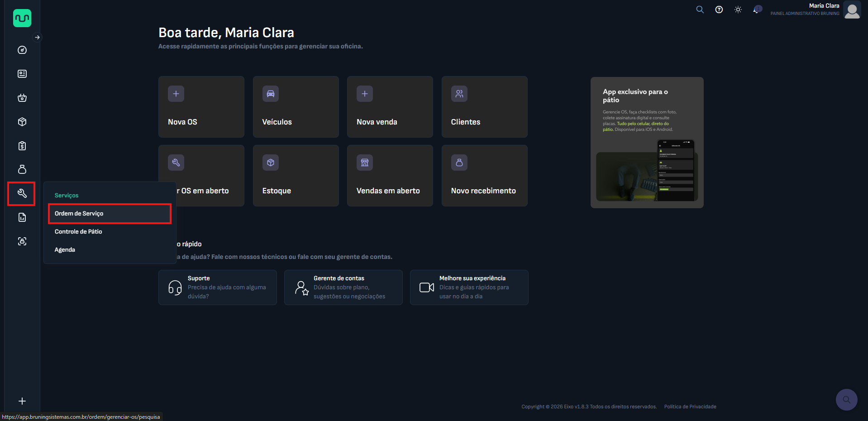The height and width of the screenshot is (421, 868).
Task: Open the search magnifier in top bar
Action: point(700,10)
